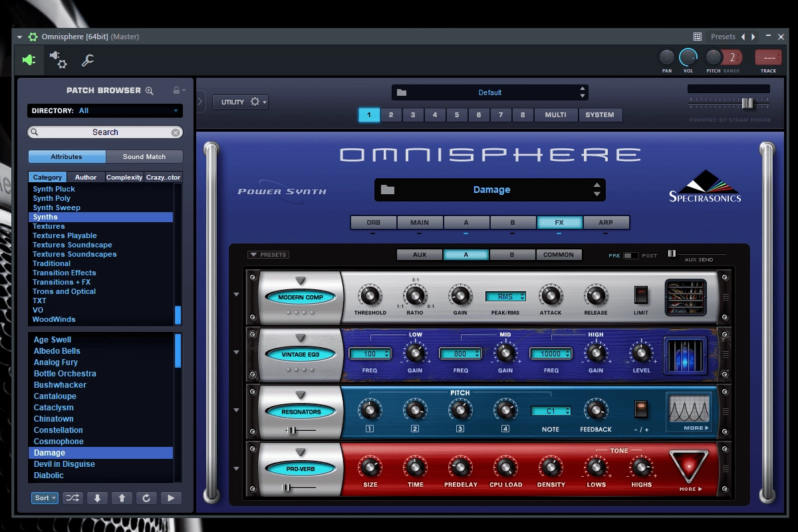Open the low FREQ 100 dropdown
The width and height of the screenshot is (798, 532).
(370, 354)
